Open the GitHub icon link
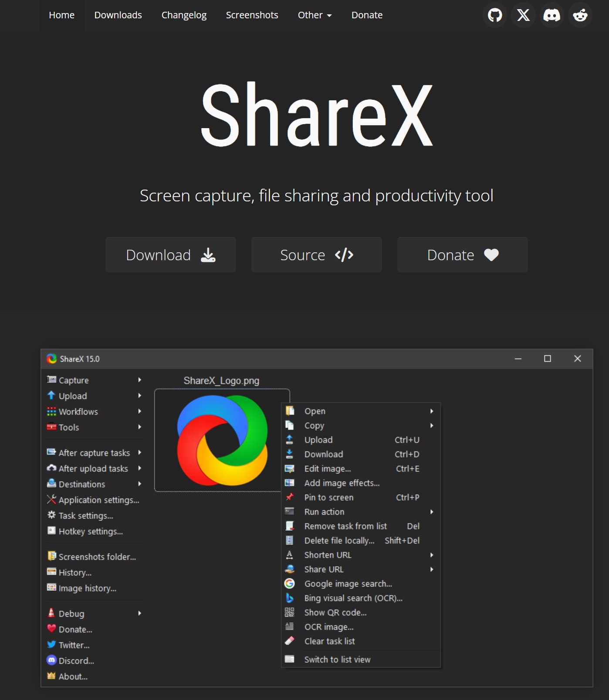Image resolution: width=609 pixels, height=700 pixels. pos(495,15)
